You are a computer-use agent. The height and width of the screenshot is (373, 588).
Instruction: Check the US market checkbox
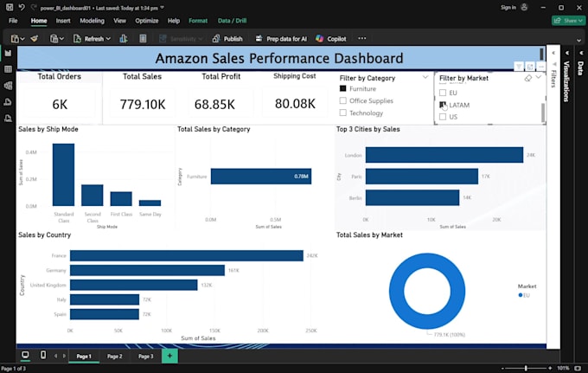click(443, 117)
